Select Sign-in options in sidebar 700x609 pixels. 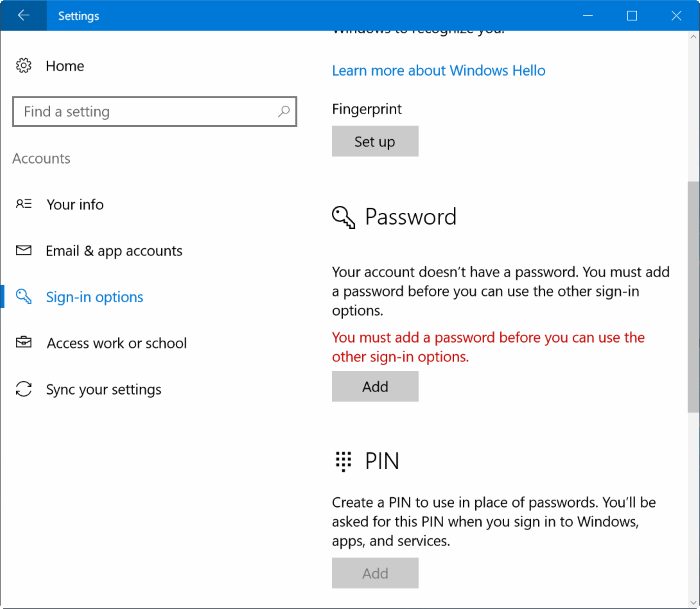pyautogui.click(x=95, y=297)
